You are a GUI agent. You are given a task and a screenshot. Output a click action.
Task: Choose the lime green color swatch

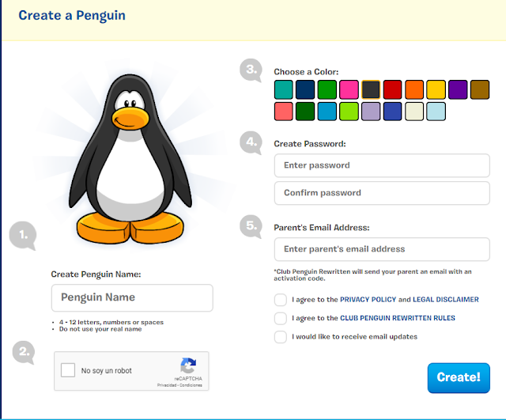[349, 112]
